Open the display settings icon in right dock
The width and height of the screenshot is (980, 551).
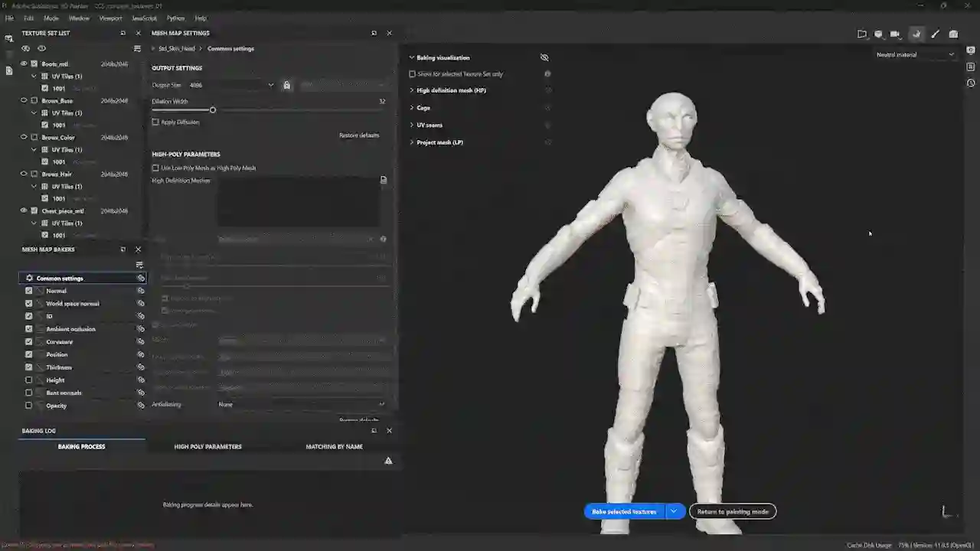(971, 51)
